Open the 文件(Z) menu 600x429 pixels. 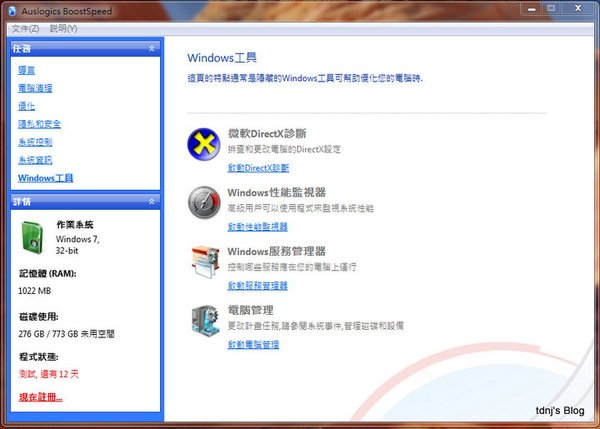(25, 29)
